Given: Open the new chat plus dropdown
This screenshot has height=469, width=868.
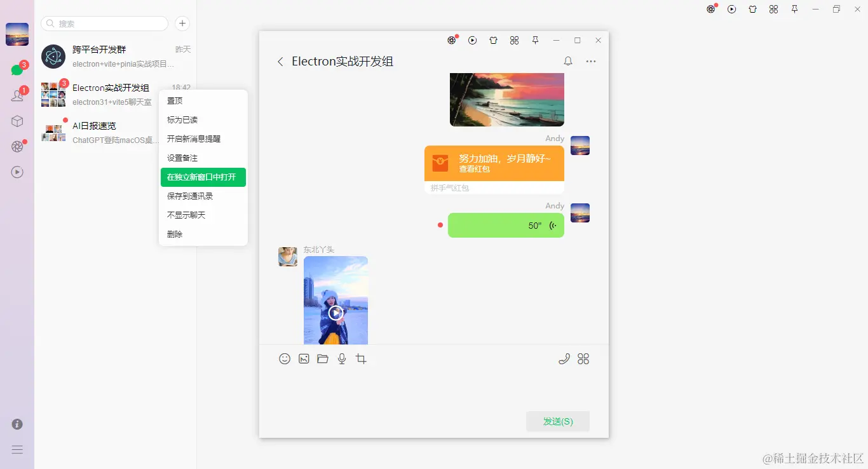Looking at the screenshot, I should click(x=182, y=23).
